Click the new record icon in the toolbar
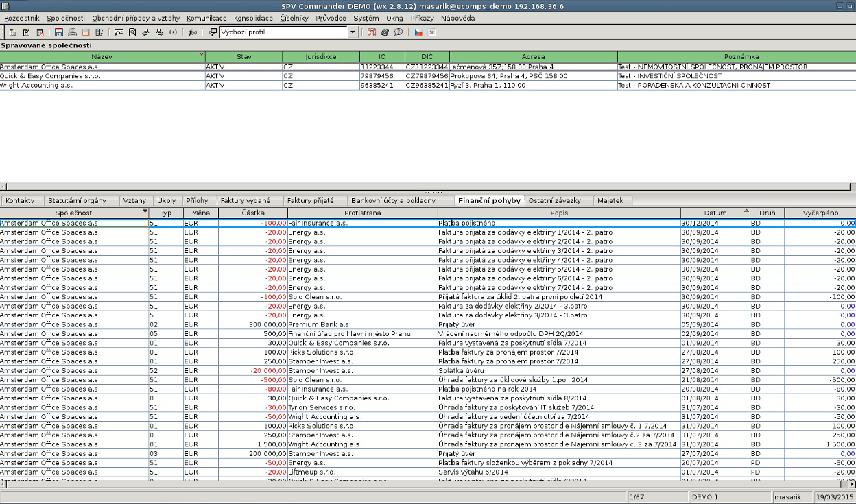Viewport: 856px width, 504px height. coord(12,32)
